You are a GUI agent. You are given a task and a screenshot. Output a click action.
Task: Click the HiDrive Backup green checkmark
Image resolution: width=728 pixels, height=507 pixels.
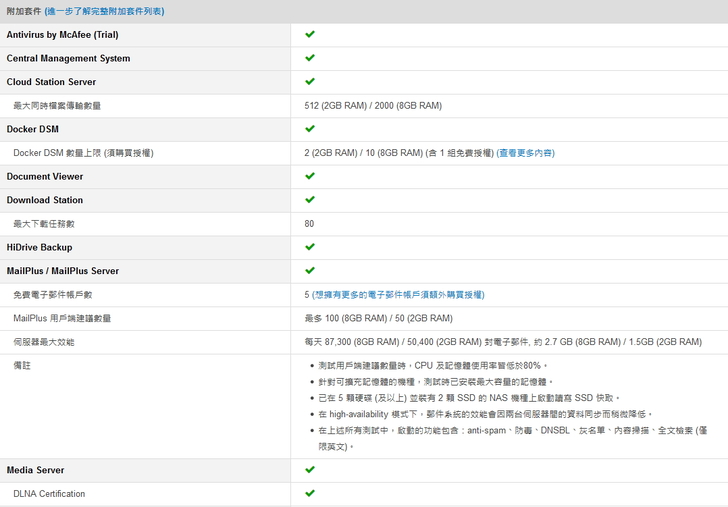[310, 247]
